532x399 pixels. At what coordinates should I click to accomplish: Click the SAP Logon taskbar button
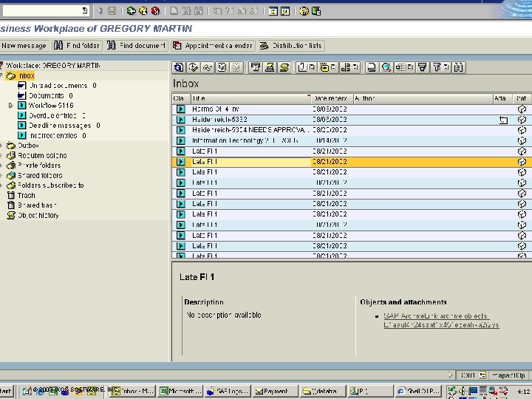[228, 391]
